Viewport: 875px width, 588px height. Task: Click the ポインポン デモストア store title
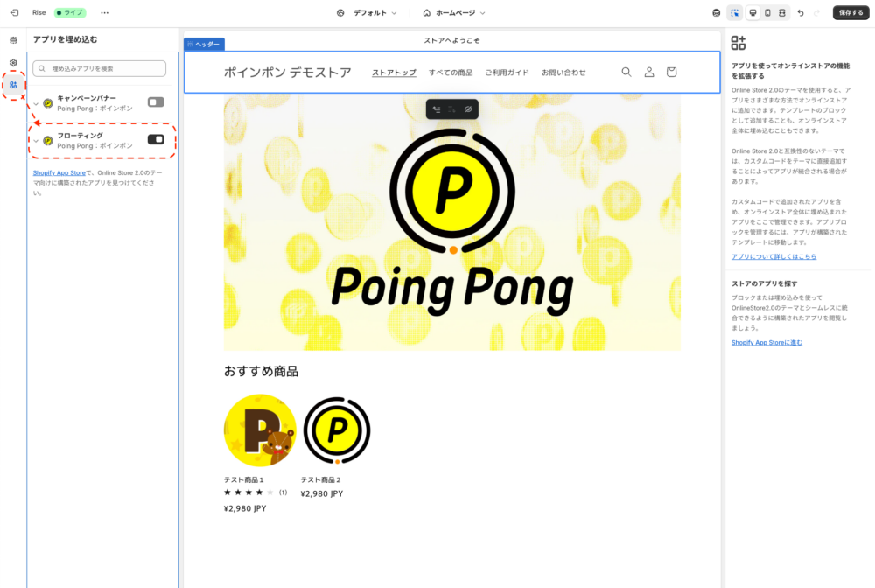pos(287,73)
